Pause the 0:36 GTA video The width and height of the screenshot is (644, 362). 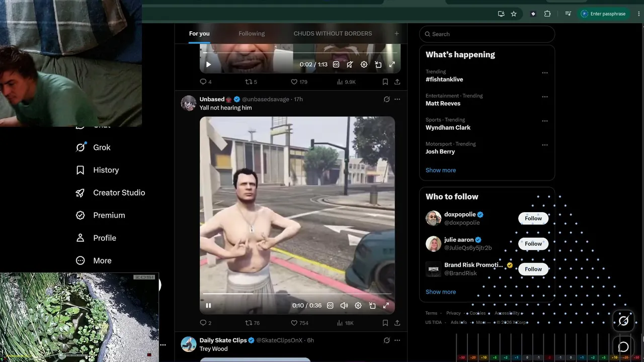point(208,305)
